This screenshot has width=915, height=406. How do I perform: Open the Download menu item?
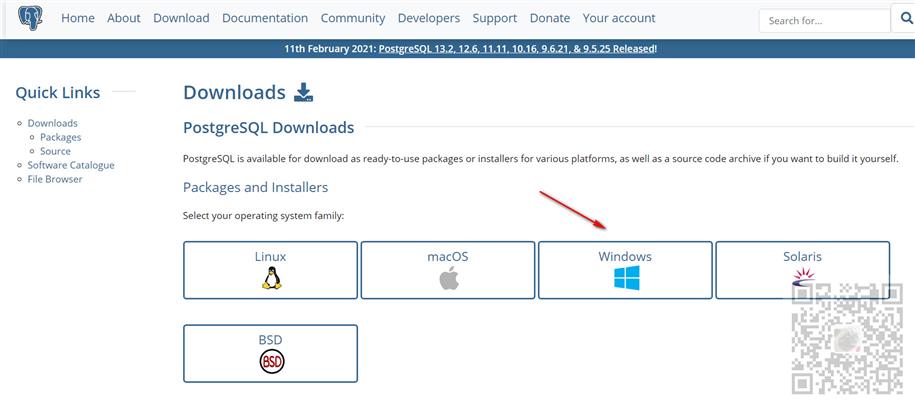pos(181,18)
